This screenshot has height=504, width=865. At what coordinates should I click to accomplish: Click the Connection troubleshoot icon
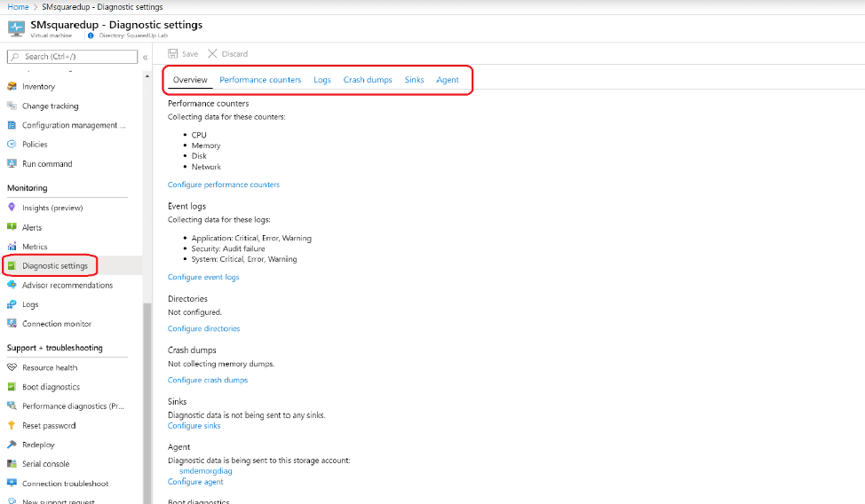(x=12, y=483)
